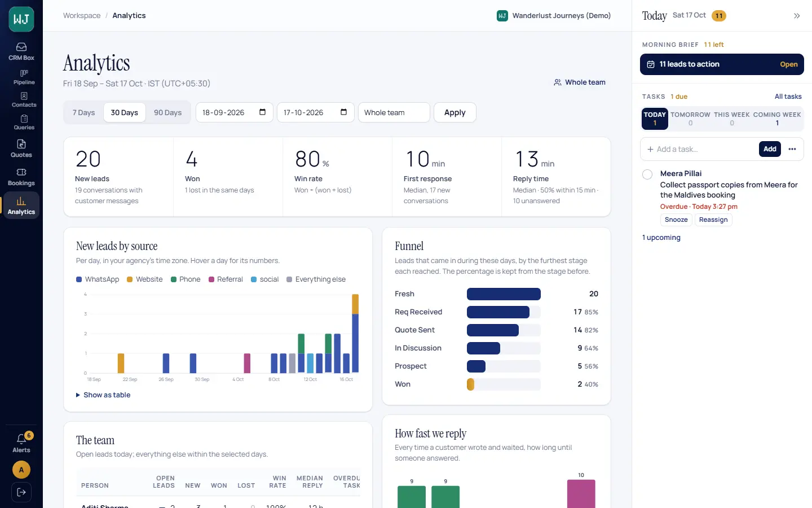Screen dimensions: 812x508
Task: Open the task options ellipsis menu
Action: point(792,149)
